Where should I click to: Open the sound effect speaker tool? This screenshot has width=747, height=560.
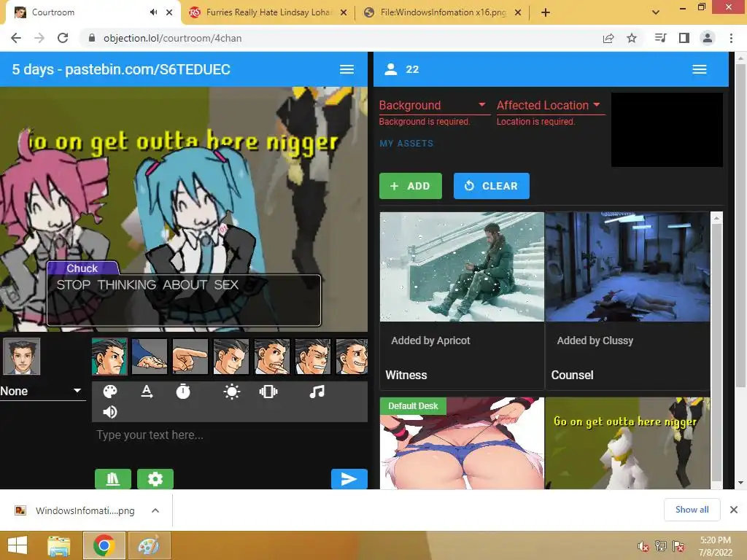pyautogui.click(x=110, y=412)
